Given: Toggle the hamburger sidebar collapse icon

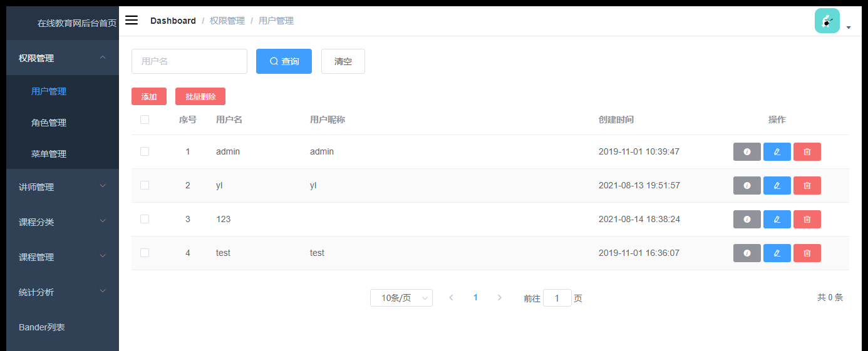Looking at the screenshot, I should pos(132,20).
